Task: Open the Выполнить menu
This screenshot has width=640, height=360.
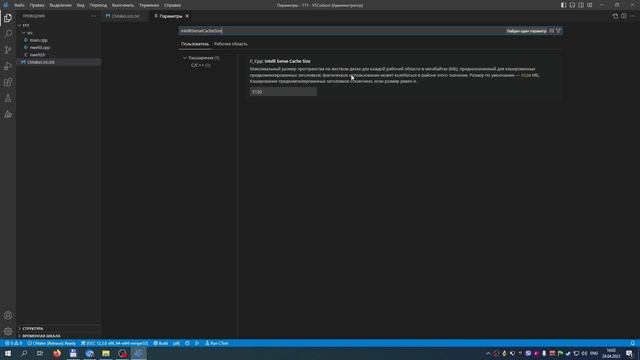Action: (x=123, y=5)
